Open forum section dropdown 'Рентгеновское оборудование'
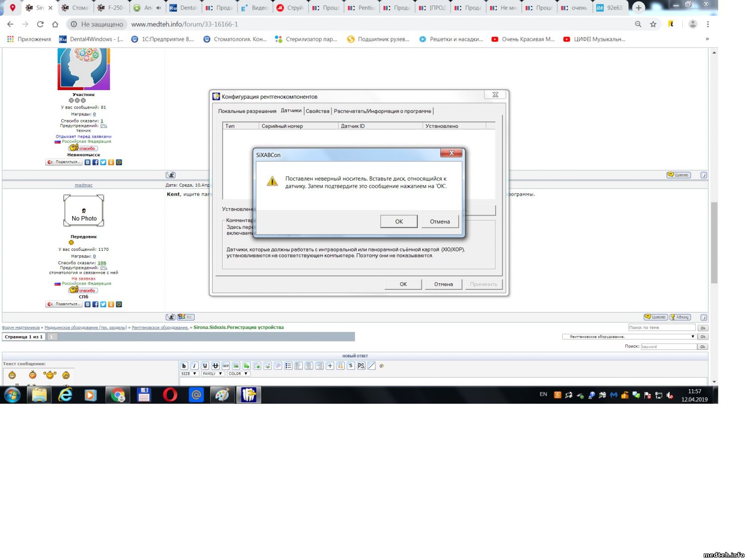Screen dimensions: 747x560 pyautogui.click(x=629, y=337)
